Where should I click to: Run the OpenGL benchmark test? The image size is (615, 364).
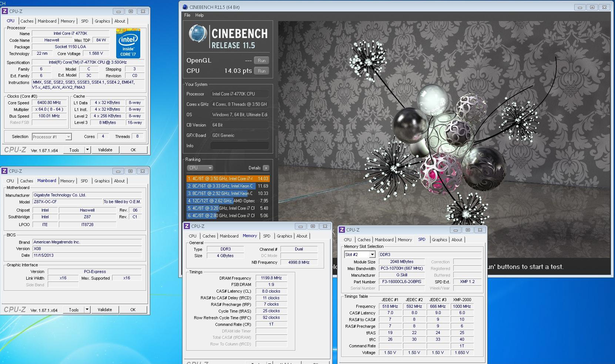(262, 61)
